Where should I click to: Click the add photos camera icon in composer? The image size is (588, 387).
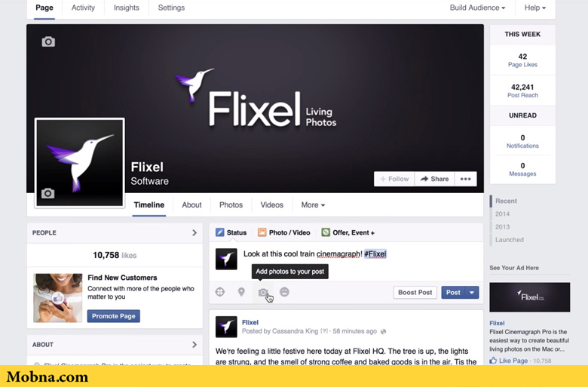click(x=263, y=292)
